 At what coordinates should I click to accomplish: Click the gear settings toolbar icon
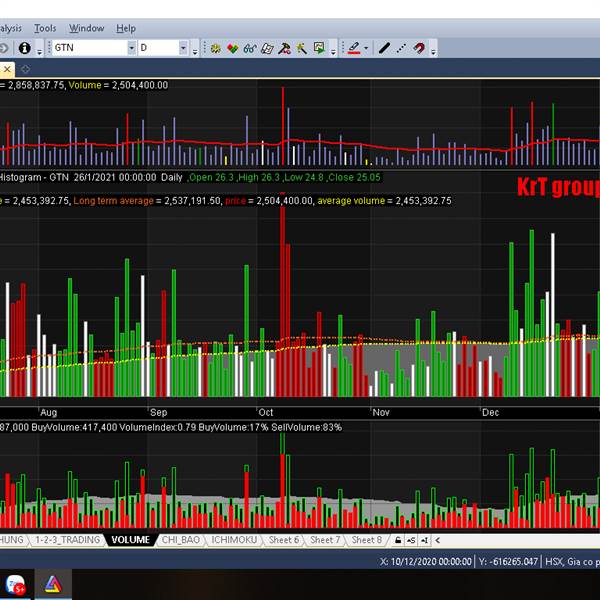click(216, 47)
